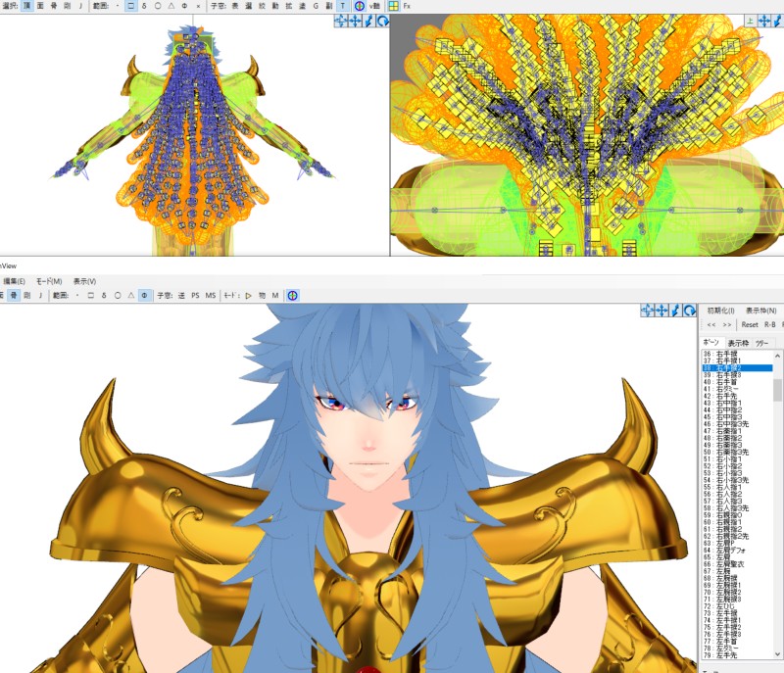The height and width of the screenshot is (673, 784).
Task: Click the 上 view button in top-right viewport
Action: (x=751, y=21)
